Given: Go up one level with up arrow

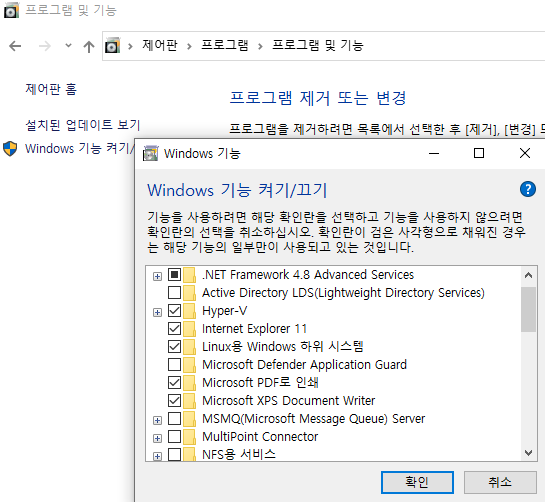Looking at the screenshot, I should tap(89, 46).
